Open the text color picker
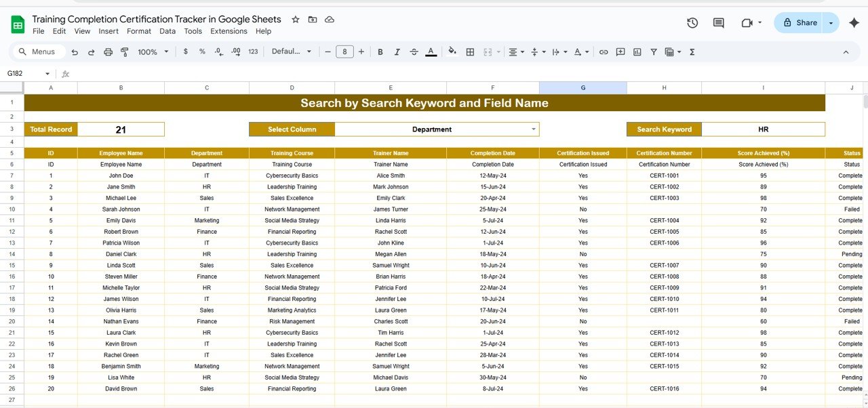The height and width of the screenshot is (408, 868). pos(431,52)
